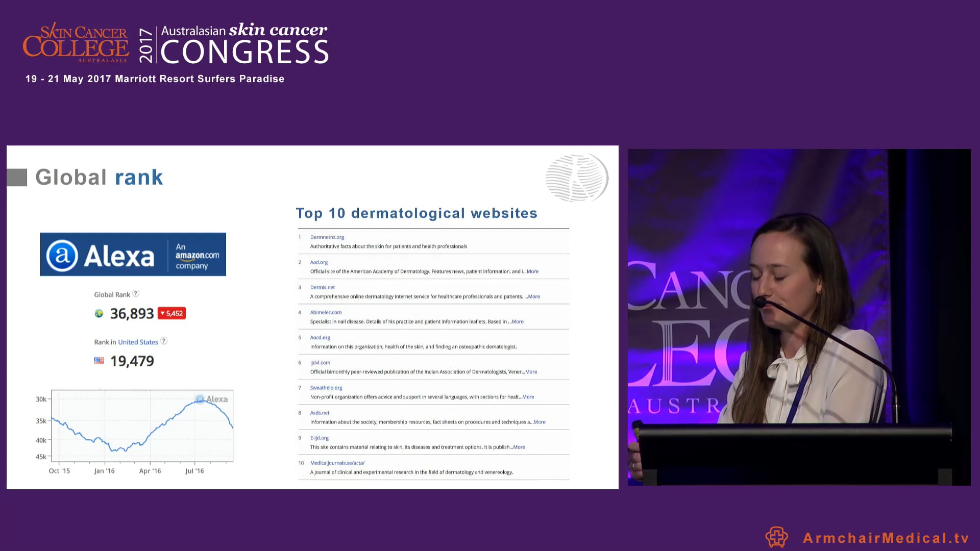The height and width of the screenshot is (551, 980).
Task: Click the Skin Cancer College logo
Action: point(76,44)
